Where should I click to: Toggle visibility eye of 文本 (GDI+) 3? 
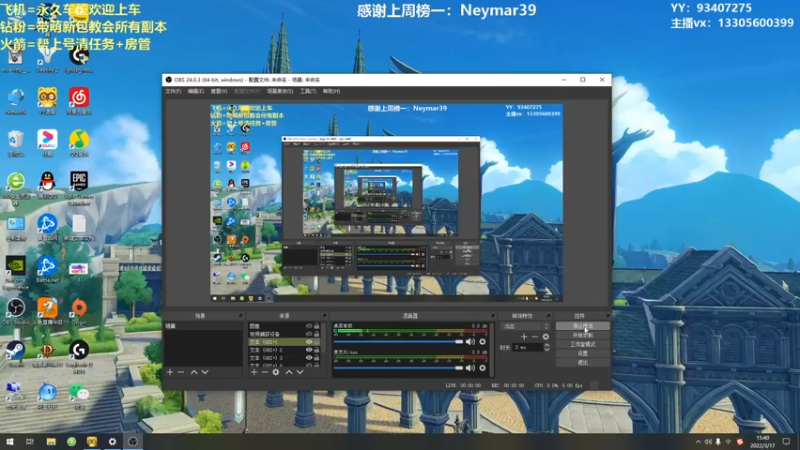pos(309,358)
